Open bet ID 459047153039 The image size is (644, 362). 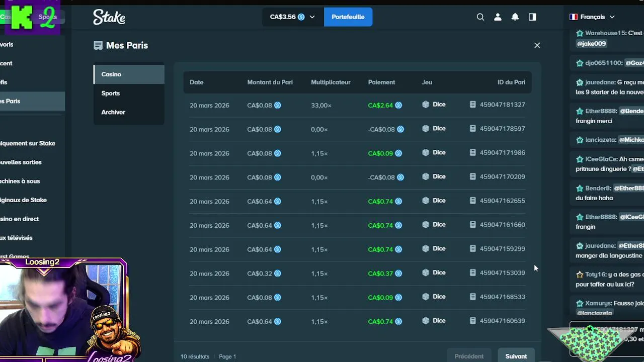(x=498, y=273)
